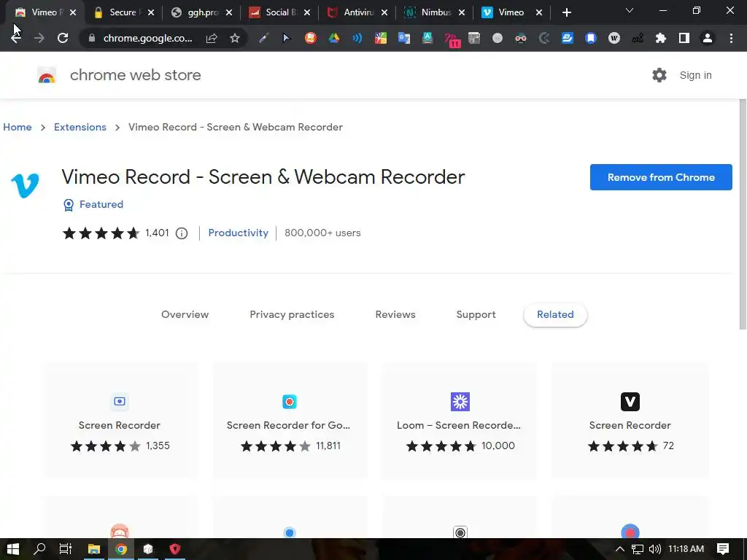Screen dimensions: 747x560
Task: Switch to the Reviews tab
Action: (395, 314)
